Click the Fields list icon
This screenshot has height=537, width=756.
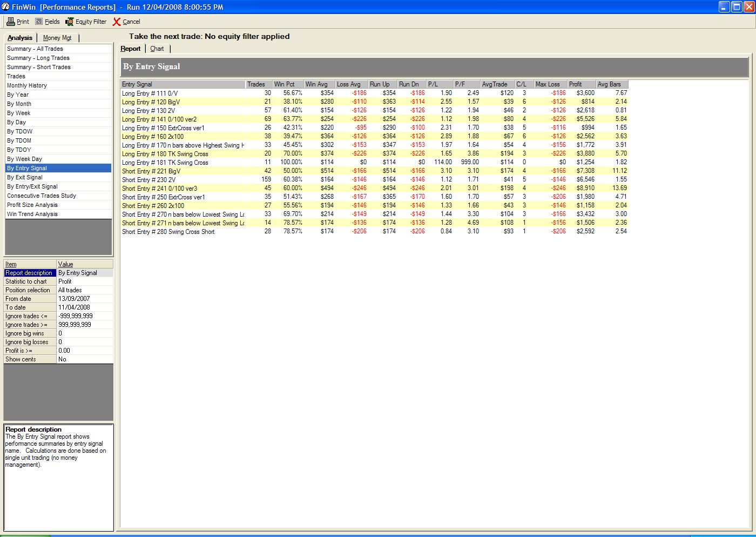(x=39, y=22)
